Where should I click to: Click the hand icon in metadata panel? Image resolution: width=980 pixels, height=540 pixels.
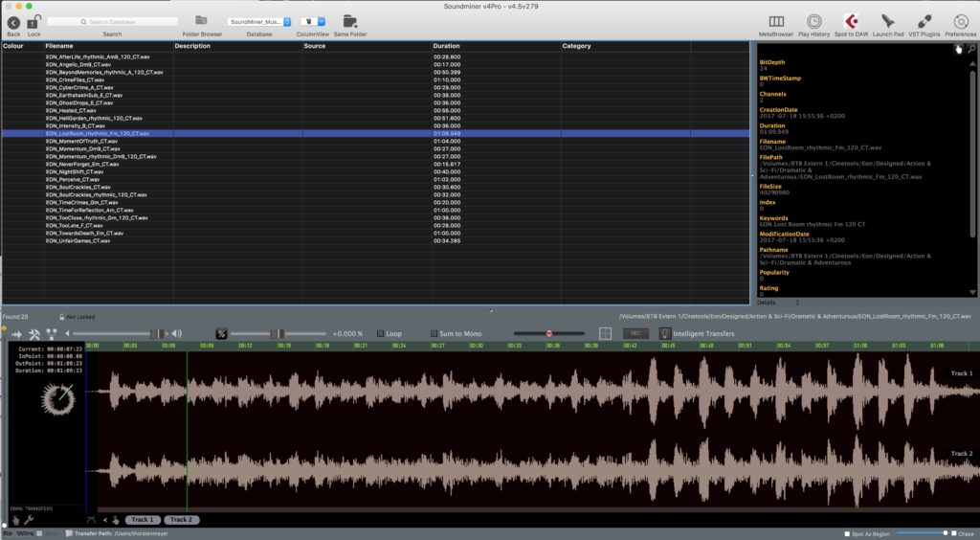point(959,50)
